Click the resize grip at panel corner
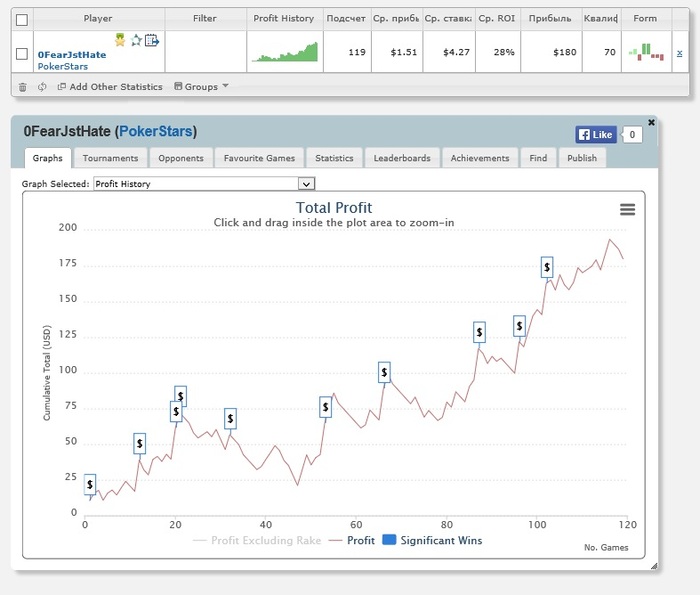 tap(654, 566)
